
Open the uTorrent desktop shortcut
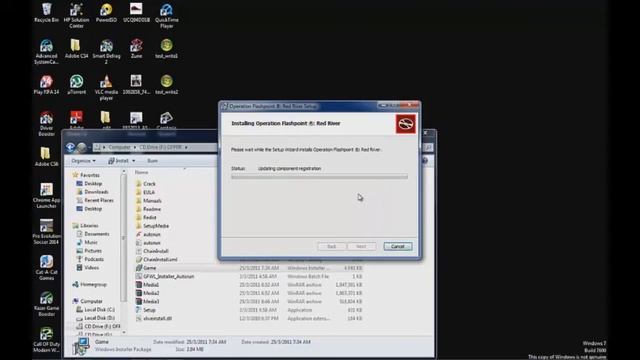(x=76, y=84)
